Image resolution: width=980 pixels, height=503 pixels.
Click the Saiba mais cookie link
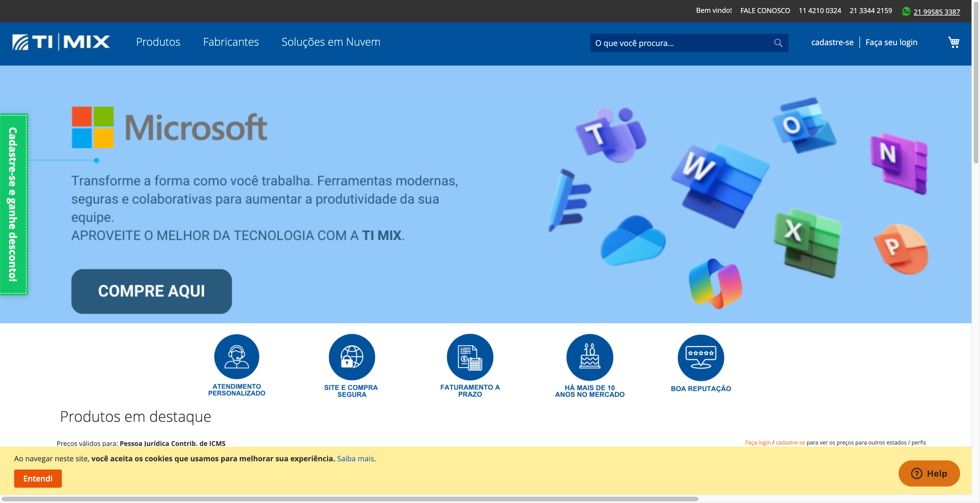pos(355,458)
